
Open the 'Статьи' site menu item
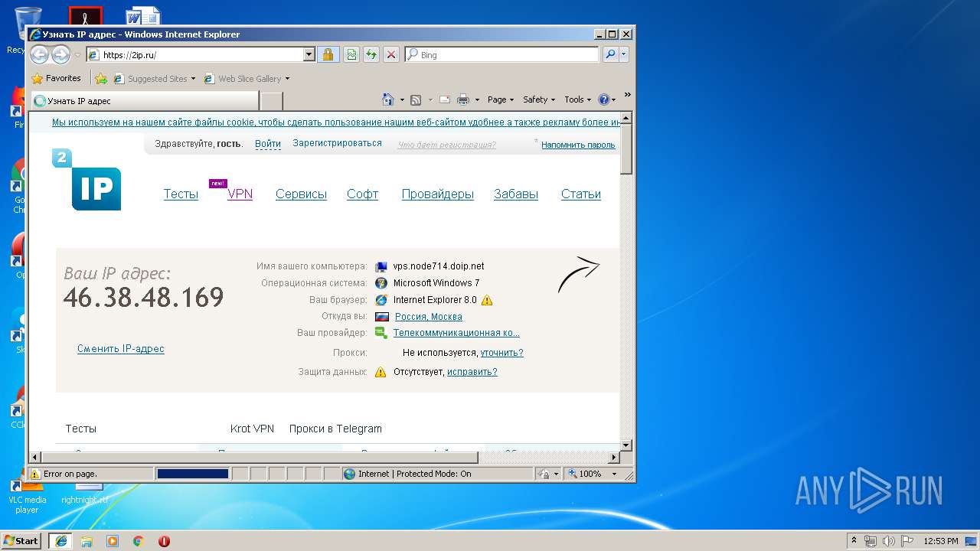click(581, 194)
